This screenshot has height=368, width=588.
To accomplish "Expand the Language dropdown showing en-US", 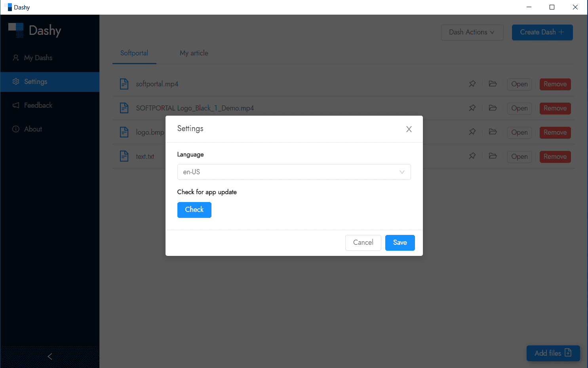I will tap(294, 172).
